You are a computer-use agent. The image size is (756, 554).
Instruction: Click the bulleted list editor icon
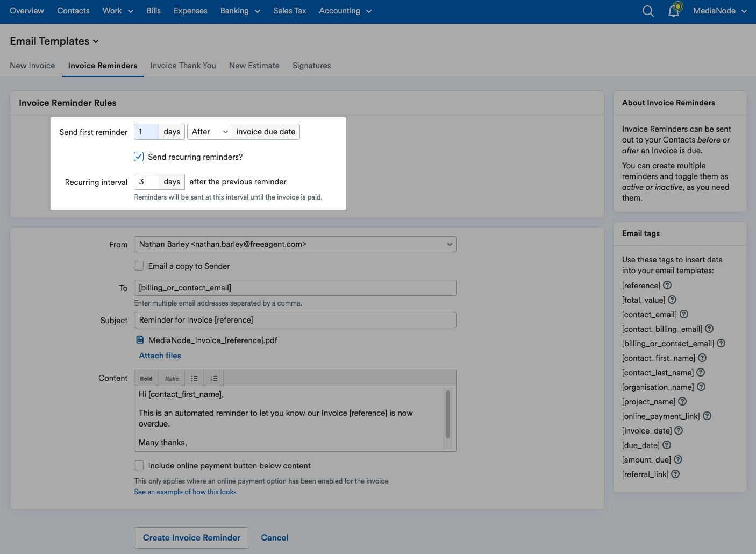(194, 379)
